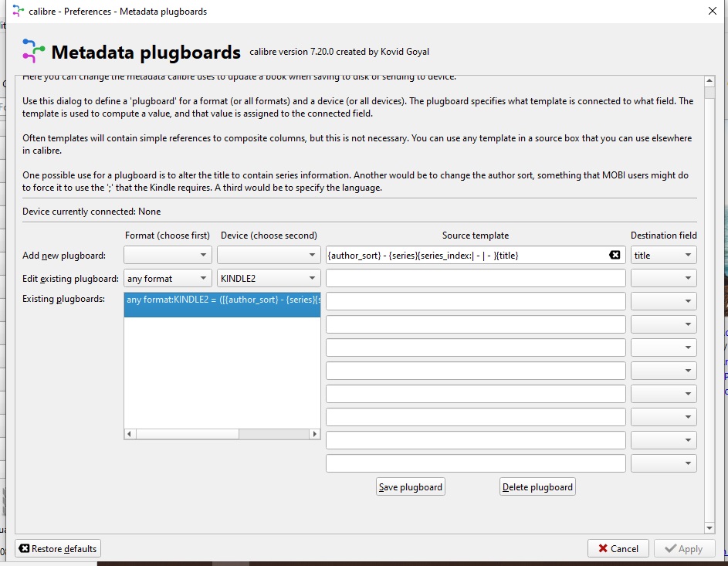Open the 'any format' edit dropdown

click(168, 278)
